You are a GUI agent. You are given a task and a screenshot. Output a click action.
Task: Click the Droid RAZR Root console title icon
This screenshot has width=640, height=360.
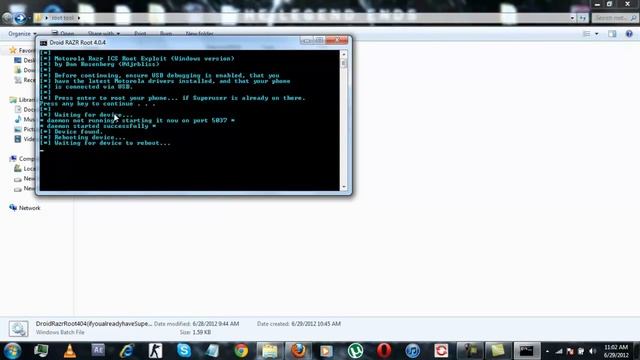43,42
